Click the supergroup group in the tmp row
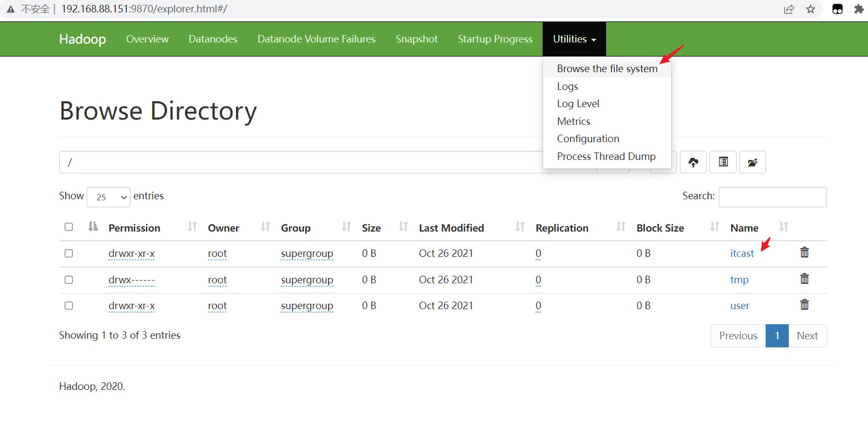The image size is (868, 447). [307, 280]
